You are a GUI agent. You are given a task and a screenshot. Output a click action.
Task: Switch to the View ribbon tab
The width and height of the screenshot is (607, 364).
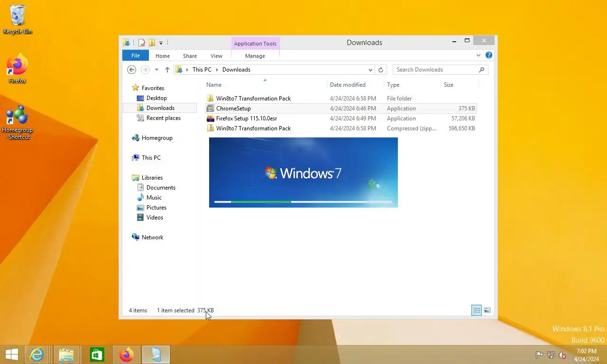tap(216, 56)
